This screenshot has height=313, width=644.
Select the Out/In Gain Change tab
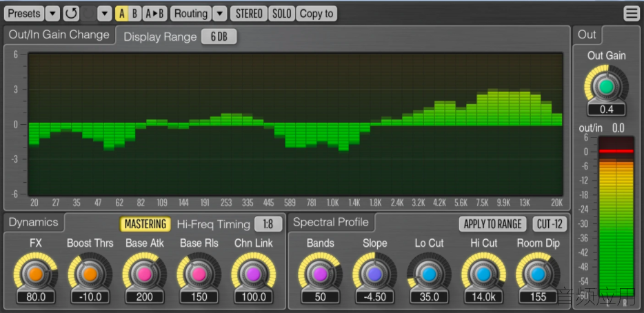coord(59,34)
